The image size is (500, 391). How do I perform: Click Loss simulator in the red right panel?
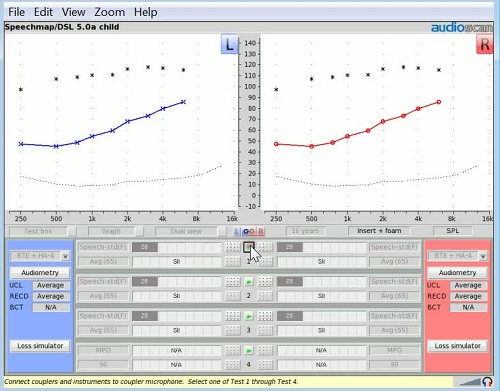pyautogui.click(x=457, y=346)
